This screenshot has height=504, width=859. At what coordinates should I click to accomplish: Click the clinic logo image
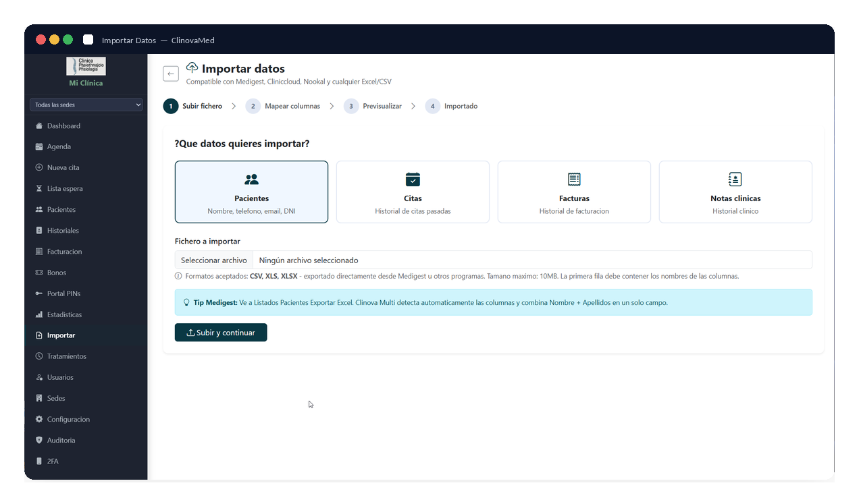point(86,66)
